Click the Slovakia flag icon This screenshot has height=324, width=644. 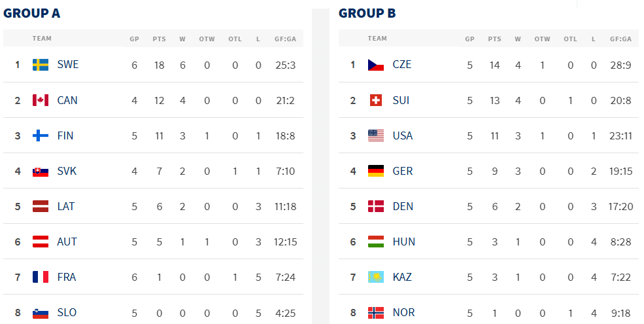tap(41, 171)
